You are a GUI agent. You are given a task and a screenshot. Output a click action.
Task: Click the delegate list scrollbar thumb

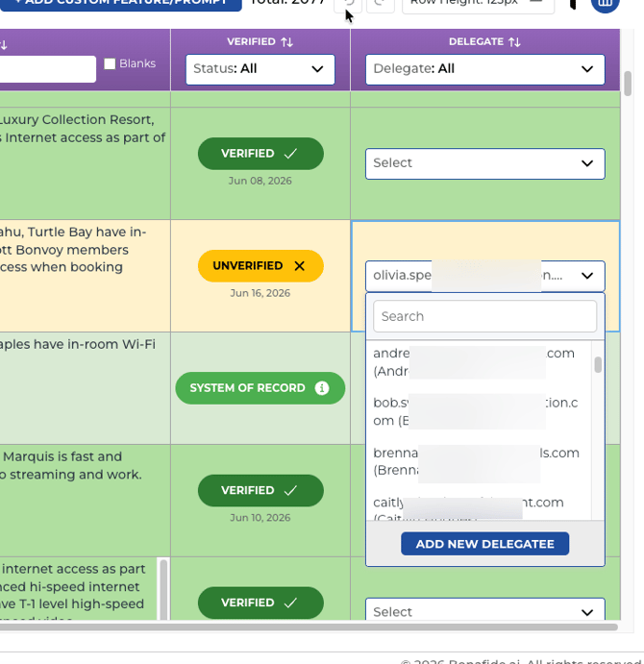pyautogui.click(x=598, y=364)
